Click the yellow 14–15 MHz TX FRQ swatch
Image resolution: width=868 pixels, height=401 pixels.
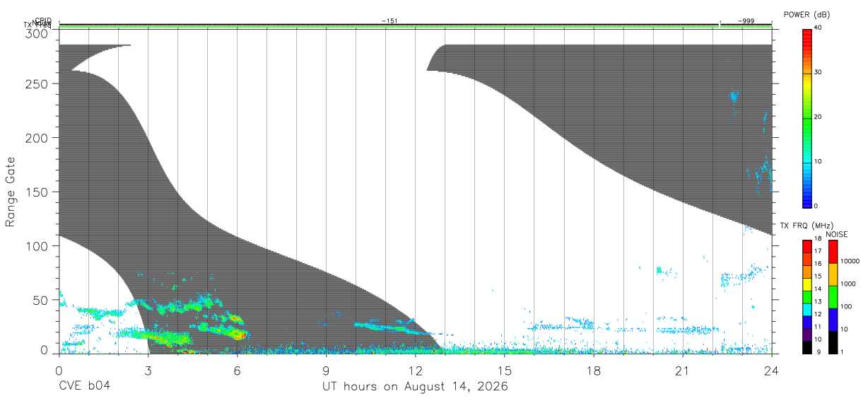[807, 284]
